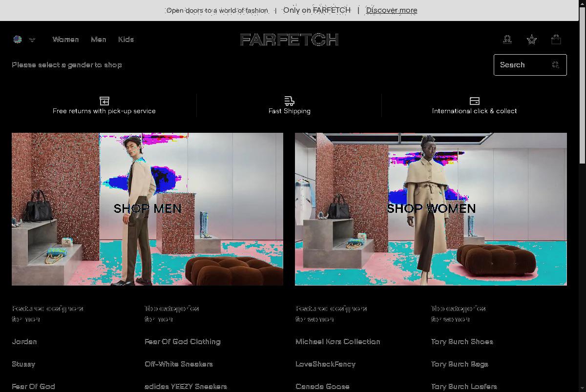
Task: Follow the Discover more link
Action: point(392,10)
